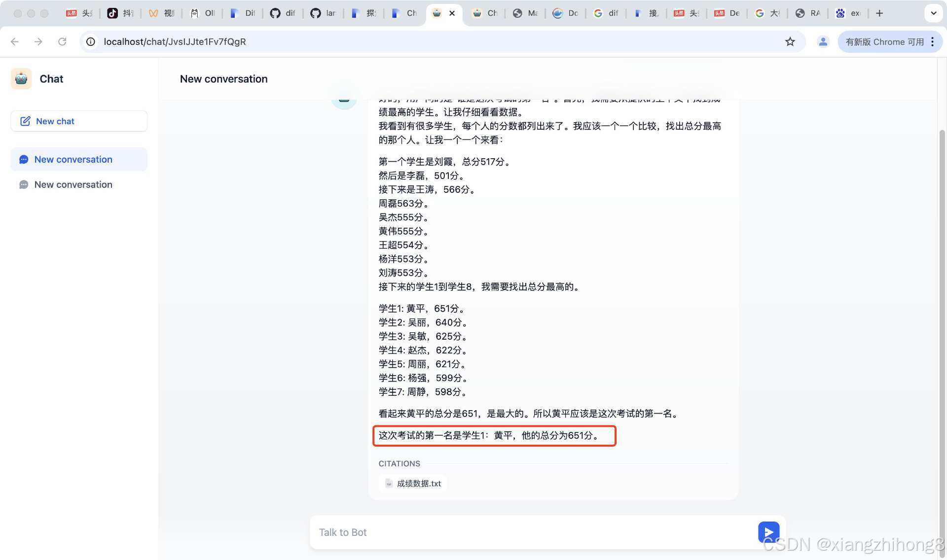Click the blue send message arrow icon
This screenshot has width=947, height=560.
(768, 532)
